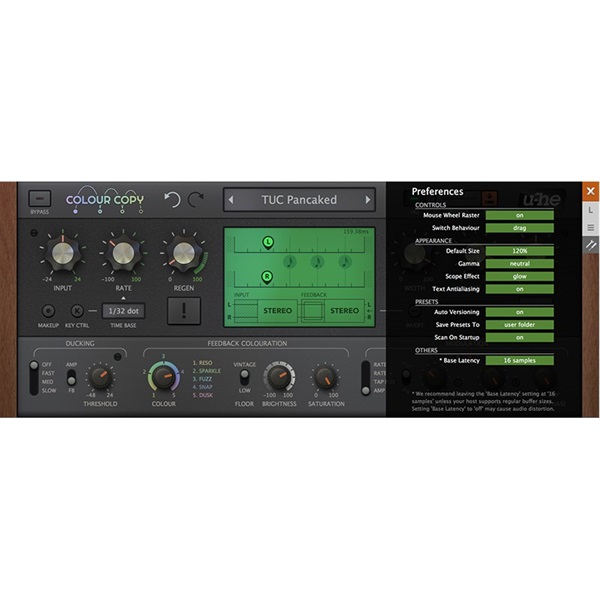Select the 4. SNAP colour label
Image resolution: width=600 pixels, height=600 pixels.
(202, 387)
